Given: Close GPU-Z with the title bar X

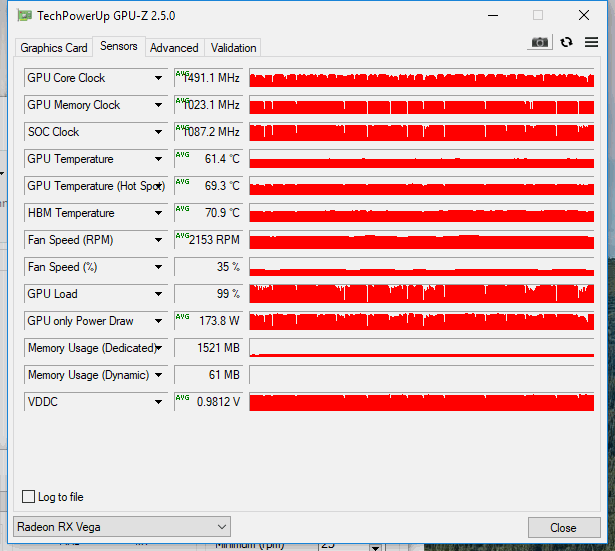Looking at the screenshot, I should (x=584, y=16).
